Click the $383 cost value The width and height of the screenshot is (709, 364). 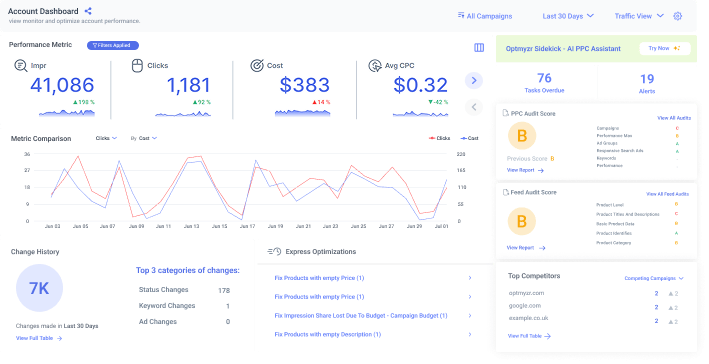[304, 85]
